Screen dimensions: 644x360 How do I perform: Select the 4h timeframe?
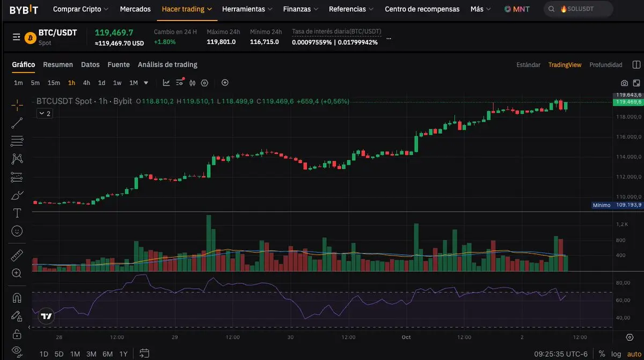point(86,83)
